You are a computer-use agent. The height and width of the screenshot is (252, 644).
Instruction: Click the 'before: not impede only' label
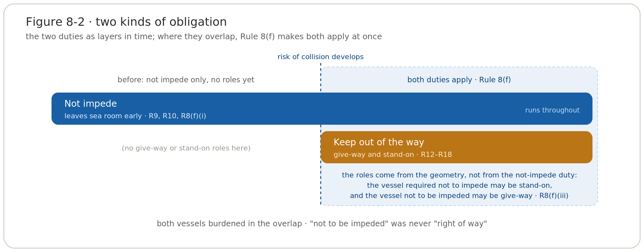(x=186, y=80)
